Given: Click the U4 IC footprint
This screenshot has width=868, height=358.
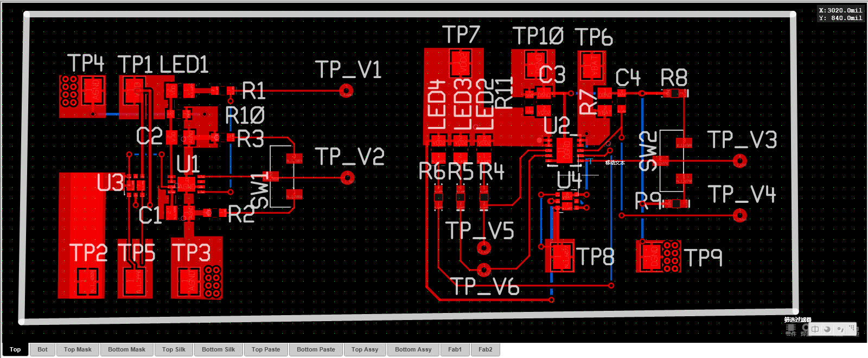Looking at the screenshot, I should [566, 201].
